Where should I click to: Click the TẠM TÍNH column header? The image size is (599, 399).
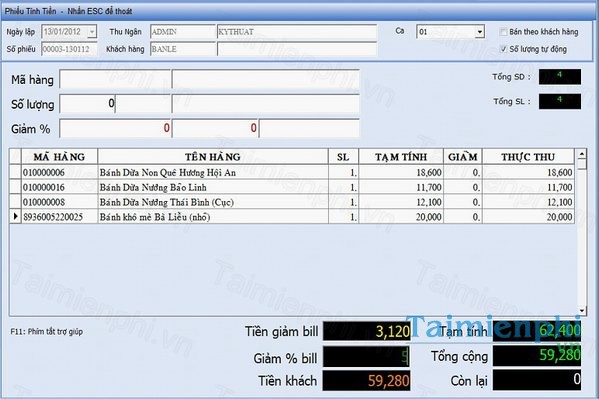(x=401, y=157)
